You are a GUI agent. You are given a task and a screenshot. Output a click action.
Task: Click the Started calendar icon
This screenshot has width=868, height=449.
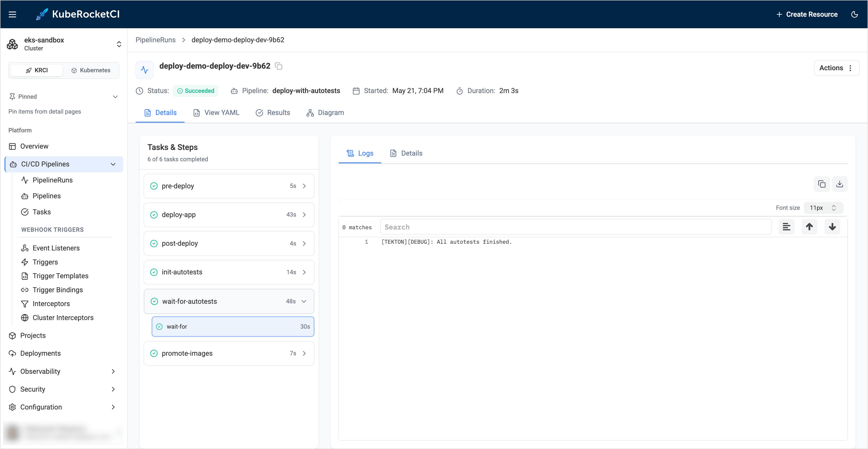point(356,91)
